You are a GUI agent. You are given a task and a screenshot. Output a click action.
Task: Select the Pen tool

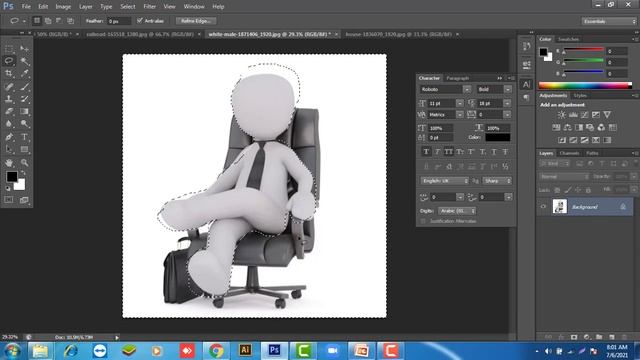pos(9,137)
